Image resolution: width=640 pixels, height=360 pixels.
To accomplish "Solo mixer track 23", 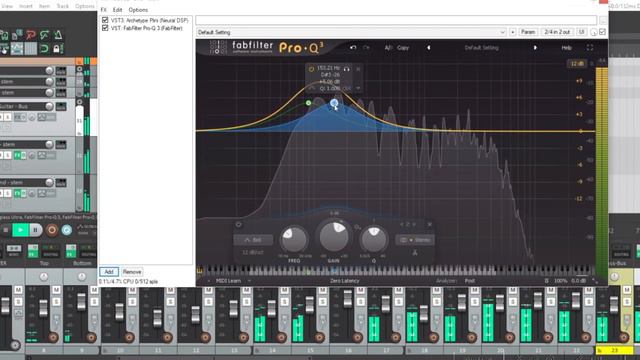I will [x=627, y=302].
